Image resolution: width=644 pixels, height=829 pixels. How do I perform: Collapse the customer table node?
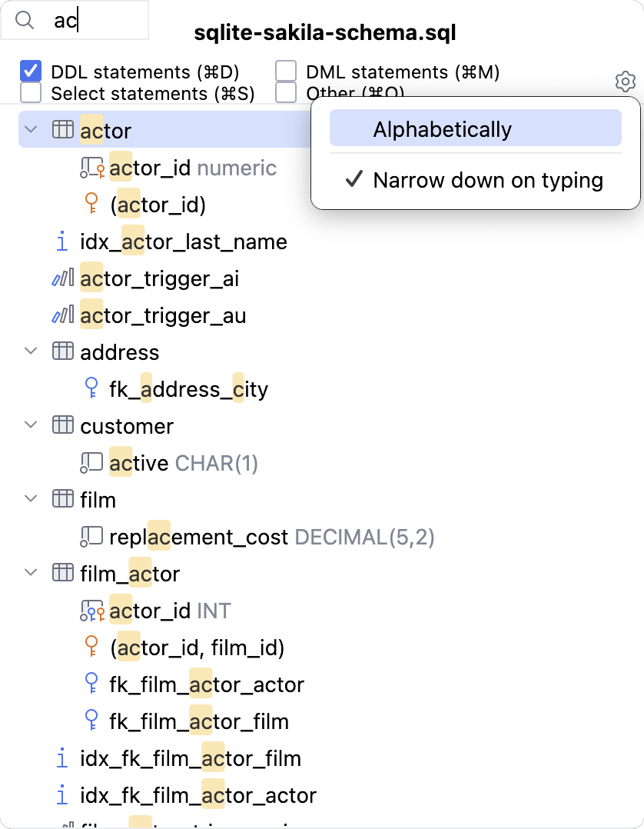[x=29, y=425]
